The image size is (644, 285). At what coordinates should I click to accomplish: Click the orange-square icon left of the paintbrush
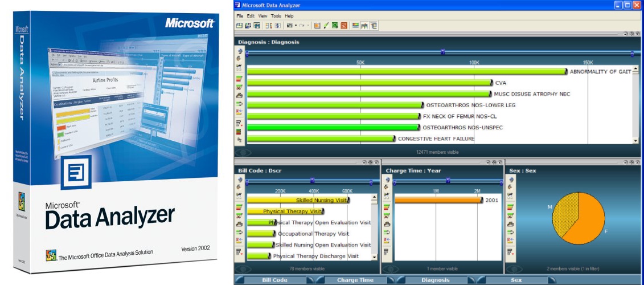pos(317,26)
